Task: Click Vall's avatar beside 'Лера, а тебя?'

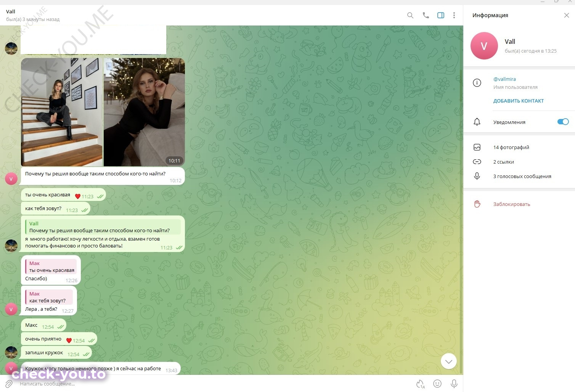Action: (11, 309)
